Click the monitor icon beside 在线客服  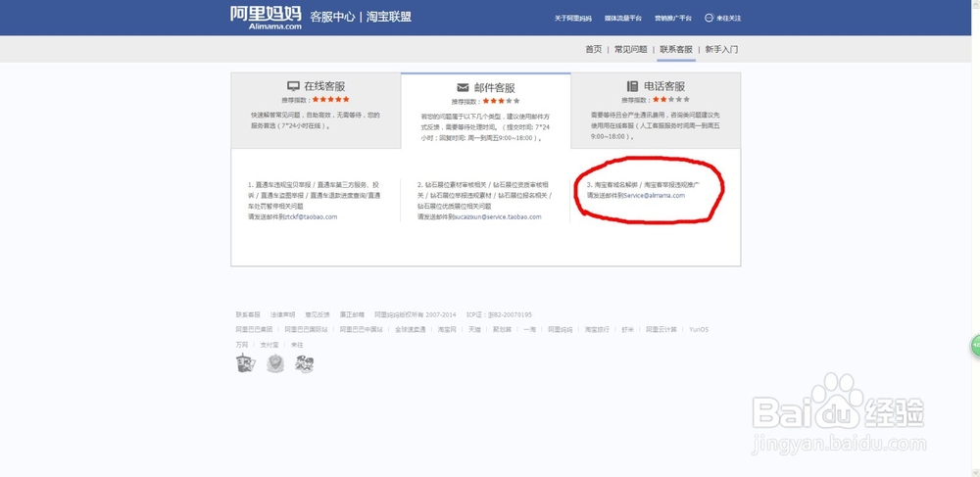pos(293,87)
